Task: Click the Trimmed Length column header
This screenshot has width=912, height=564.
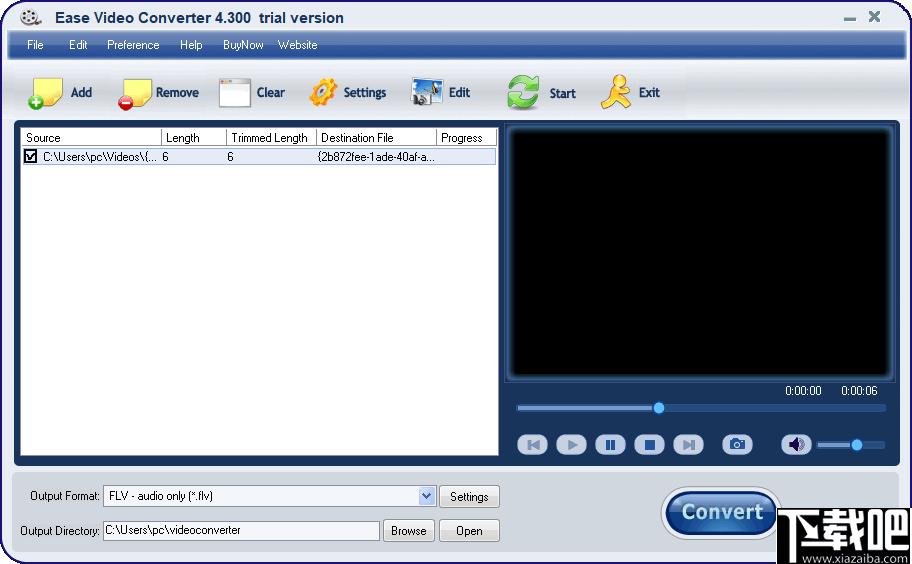Action: point(271,138)
